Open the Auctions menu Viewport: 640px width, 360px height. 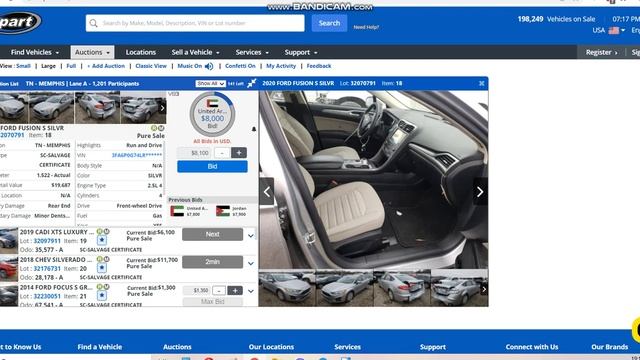pyautogui.click(x=92, y=52)
